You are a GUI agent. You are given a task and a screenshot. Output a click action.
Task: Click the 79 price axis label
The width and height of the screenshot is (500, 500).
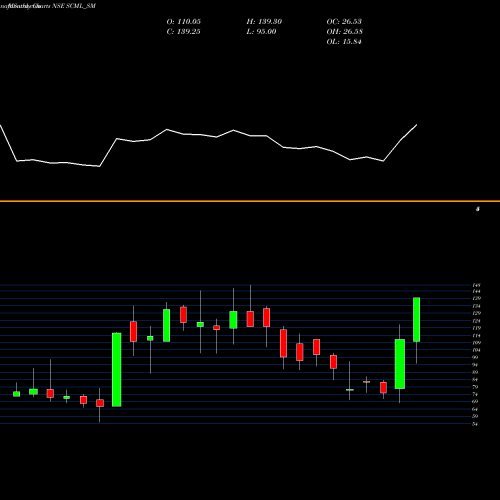(475, 387)
